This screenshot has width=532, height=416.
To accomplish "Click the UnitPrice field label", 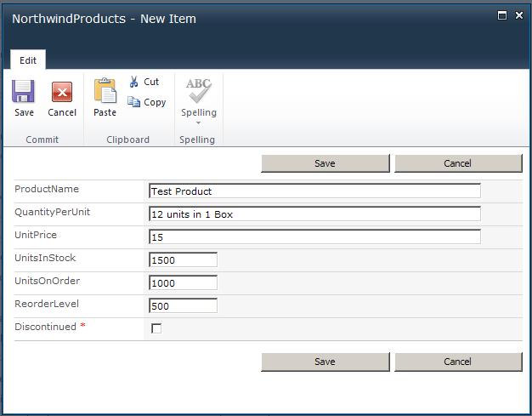I will point(36,235).
